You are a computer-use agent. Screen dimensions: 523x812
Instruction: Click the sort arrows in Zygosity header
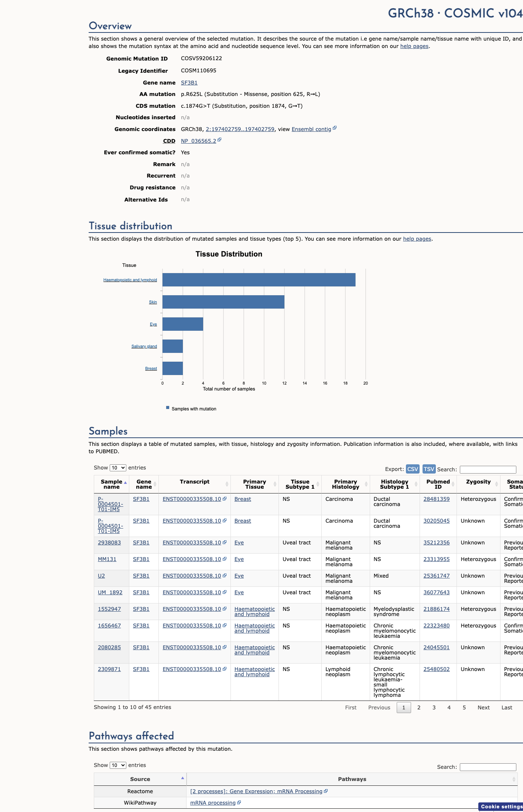point(496,484)
